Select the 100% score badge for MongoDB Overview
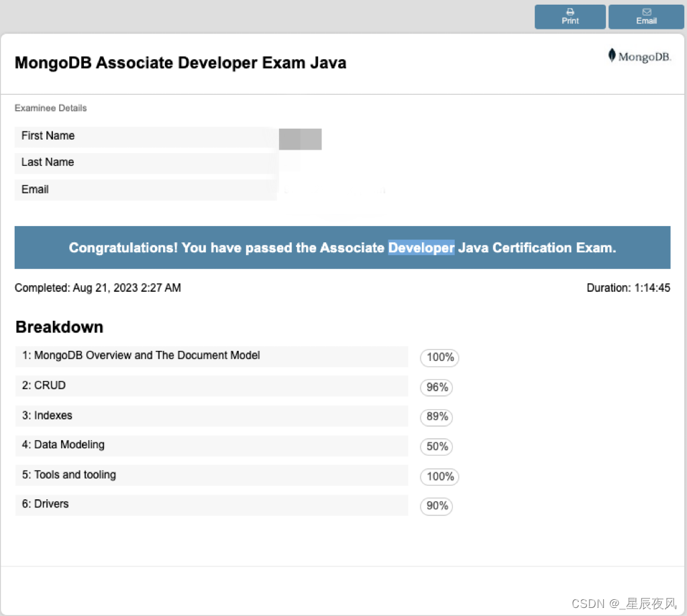 tap(439, 358)
